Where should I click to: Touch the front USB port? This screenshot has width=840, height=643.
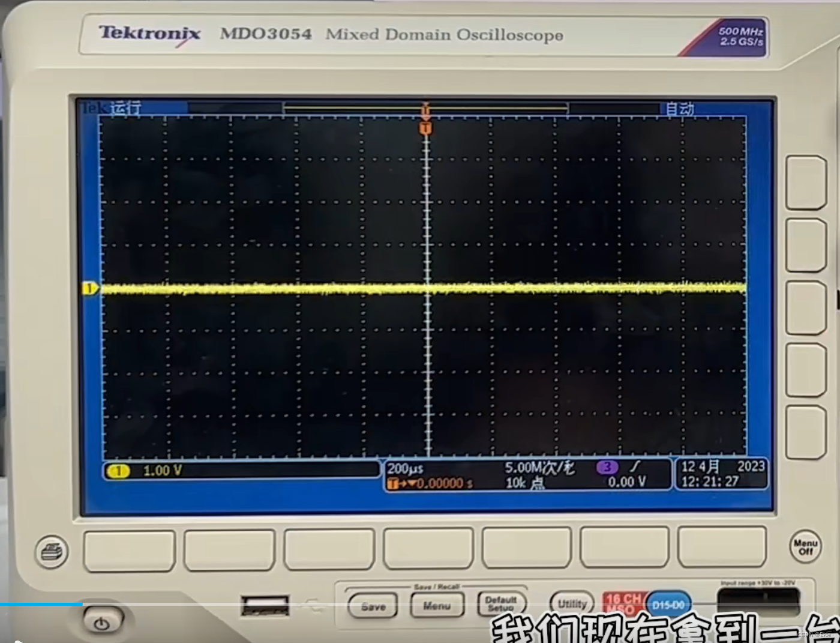(265, 605)
